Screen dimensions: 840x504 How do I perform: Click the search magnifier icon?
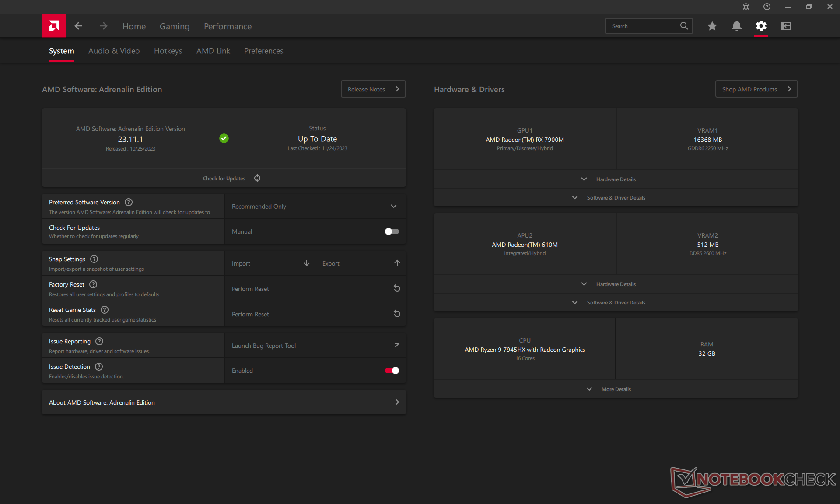tap(684, 26)
